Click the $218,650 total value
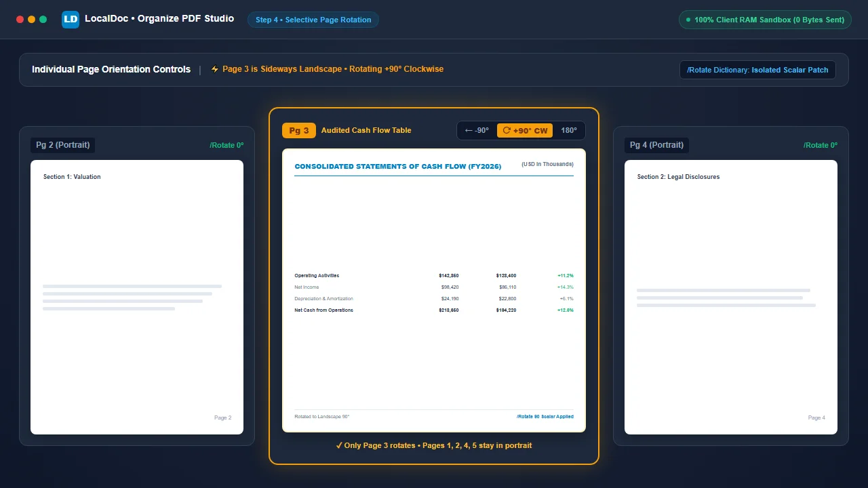This screenshot has height=488, width=868. pyautogui.click(x=449, y=310)
